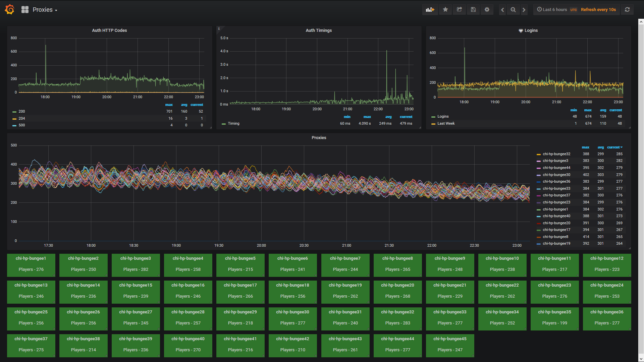
Task: Open the Proxies panel title menu
Action: click(319, 137)
